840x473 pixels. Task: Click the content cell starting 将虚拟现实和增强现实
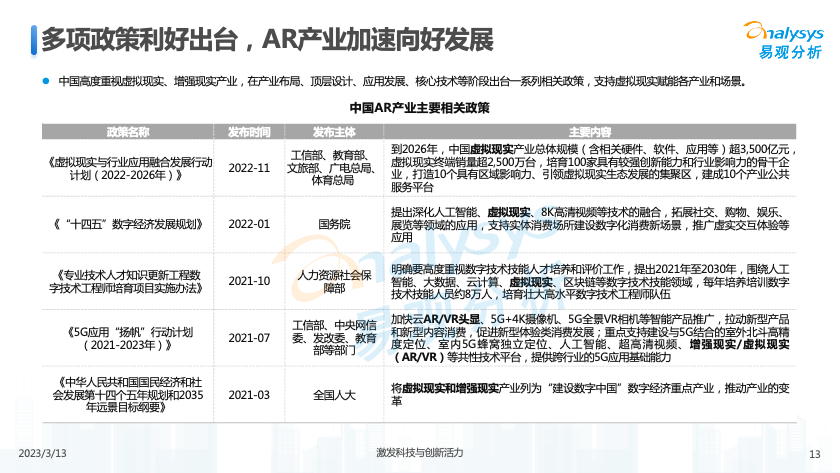pos(590,395)
